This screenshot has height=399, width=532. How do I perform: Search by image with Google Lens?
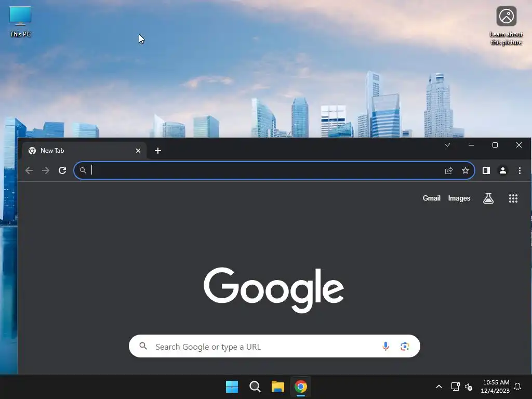pyautogui.click(x=404, y=346)
